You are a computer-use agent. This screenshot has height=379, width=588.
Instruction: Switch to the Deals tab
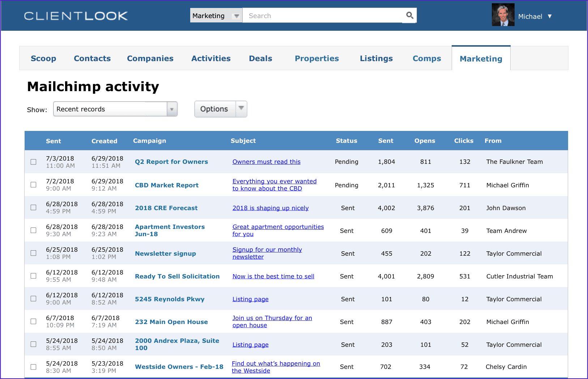tap(260, 59)
